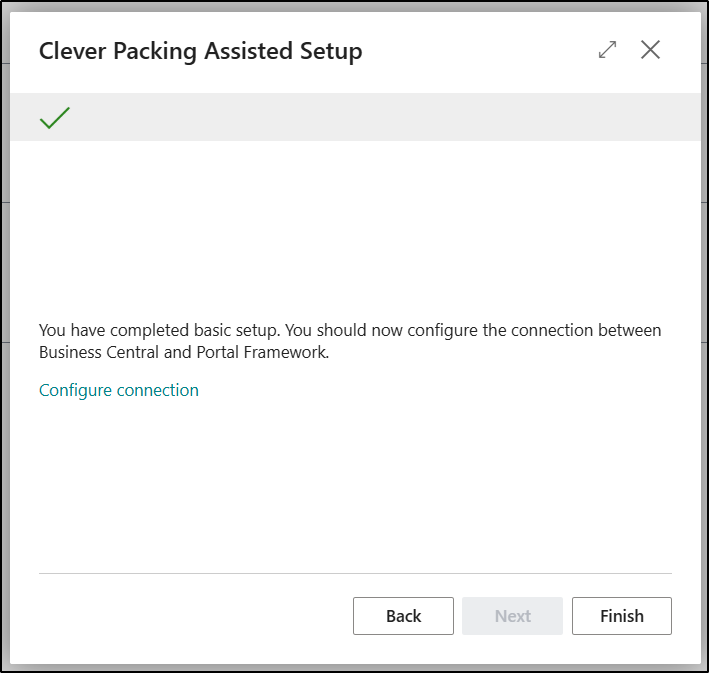Screen dimensions: 709x673
Task: Click the divider line above the buttons
Action: point(355,574)
